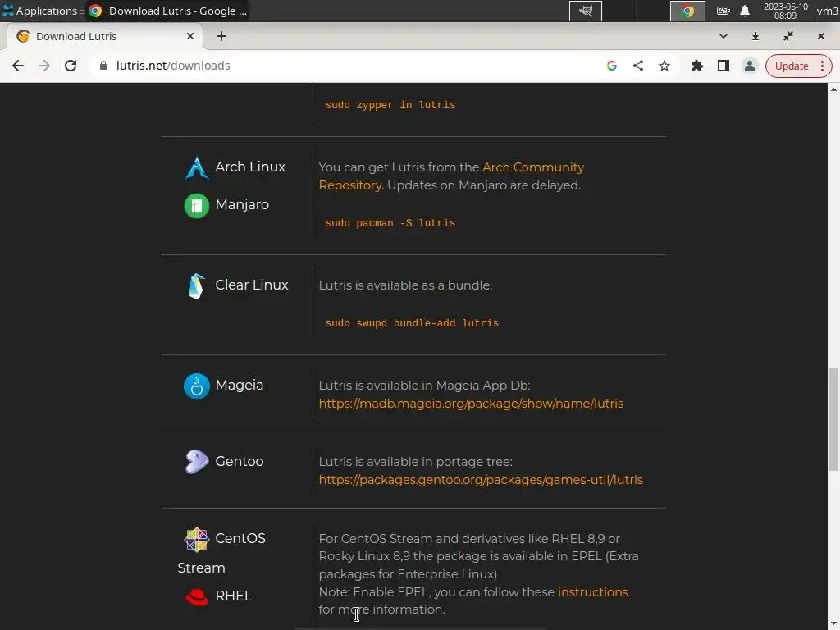The image size is (840, 630).
Task: Click the 'Lutris is available as a bundle.' text
Action: click(x=405, y=285)
